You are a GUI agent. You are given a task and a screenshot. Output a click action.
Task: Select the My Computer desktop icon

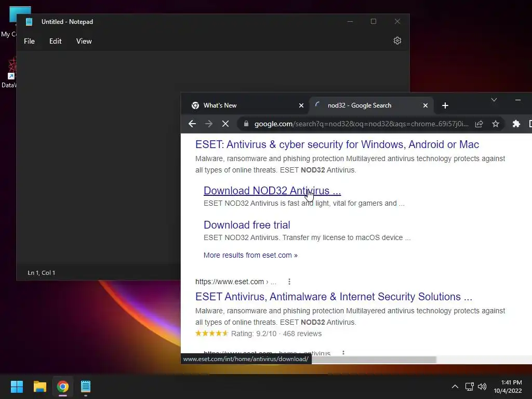[x=8, y=22]
